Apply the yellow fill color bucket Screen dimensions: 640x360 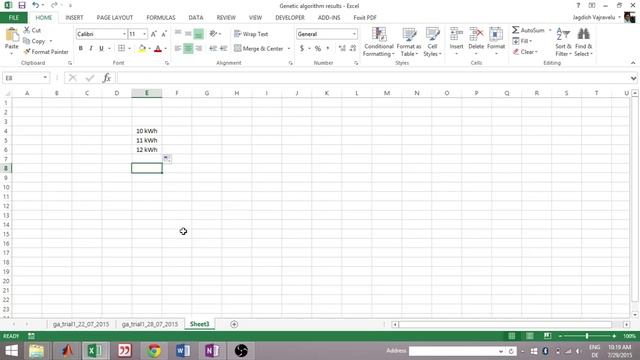point(142,49)
